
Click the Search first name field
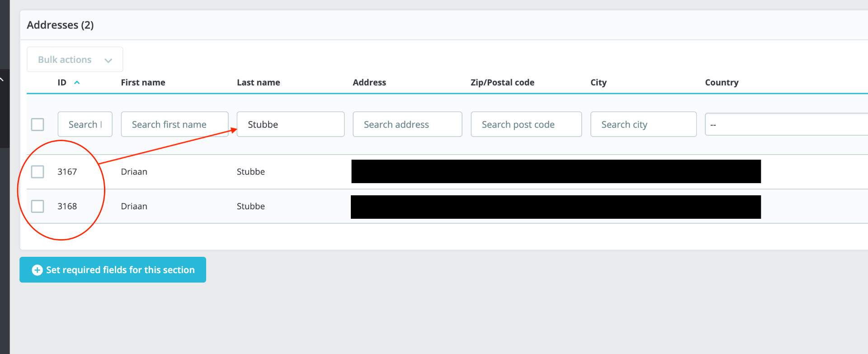click(x=175, y=124)
